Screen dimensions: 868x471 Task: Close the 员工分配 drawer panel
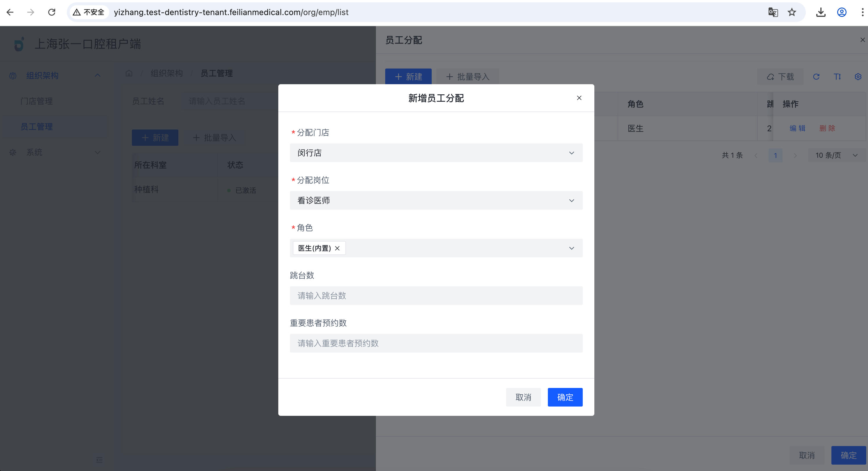pos(862,40)
